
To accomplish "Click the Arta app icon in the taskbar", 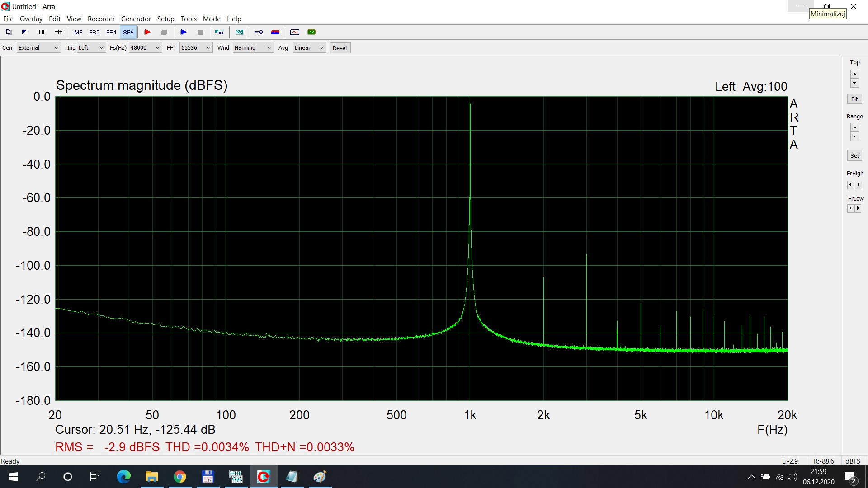I will tap(264, 477).
